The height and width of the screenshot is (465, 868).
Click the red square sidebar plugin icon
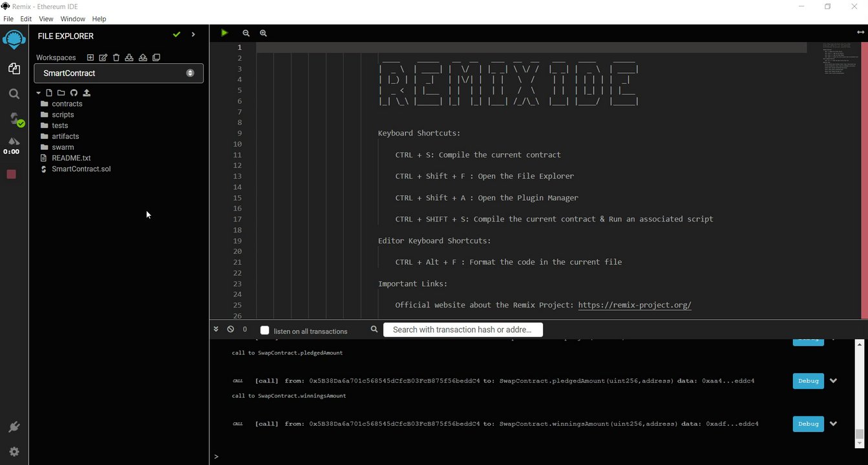[x=11, y=174]
